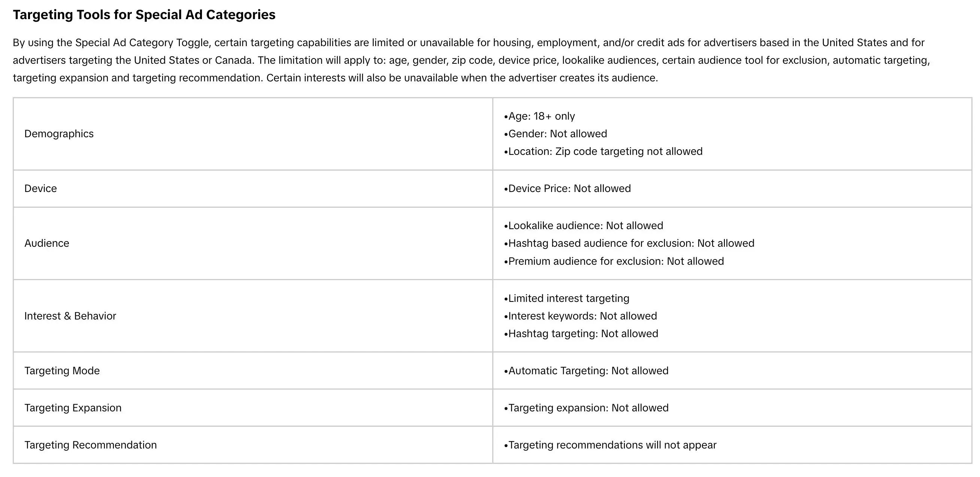Select the Targeting Recommendation row label
The image size is (980, 477).
91,445
